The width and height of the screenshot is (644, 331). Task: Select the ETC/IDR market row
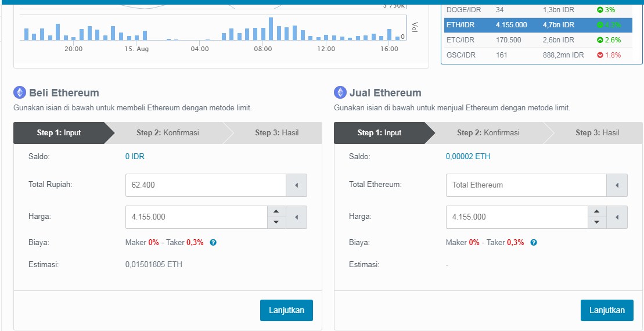click(538, 40)
